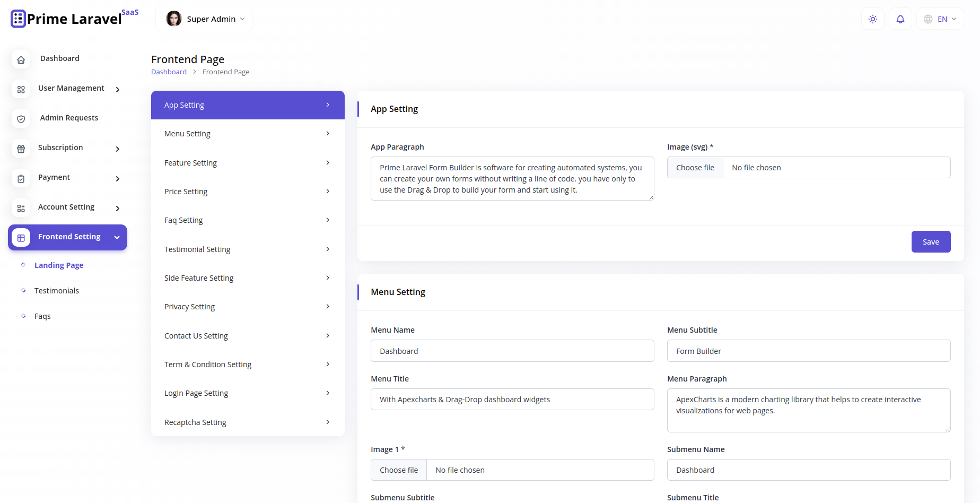
Task: Select the Payment icon in sidebar
Action: pyautogui.click(x=21, y=178)
